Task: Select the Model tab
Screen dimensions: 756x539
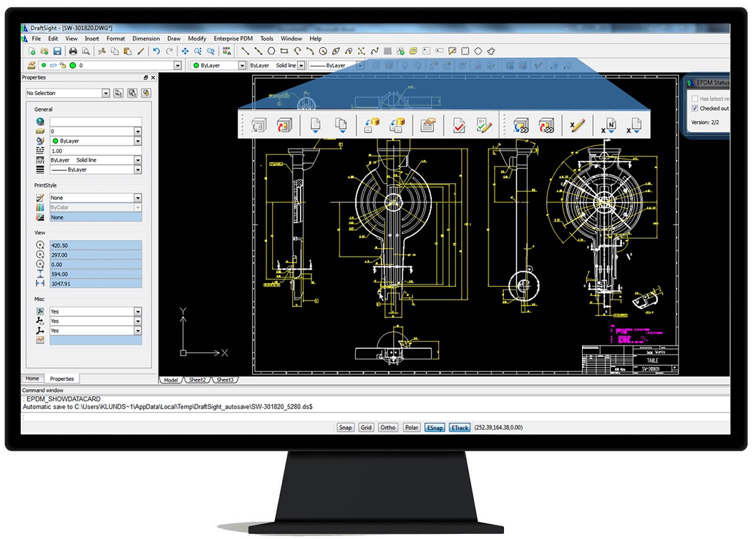Action: (x=171, y=380)
